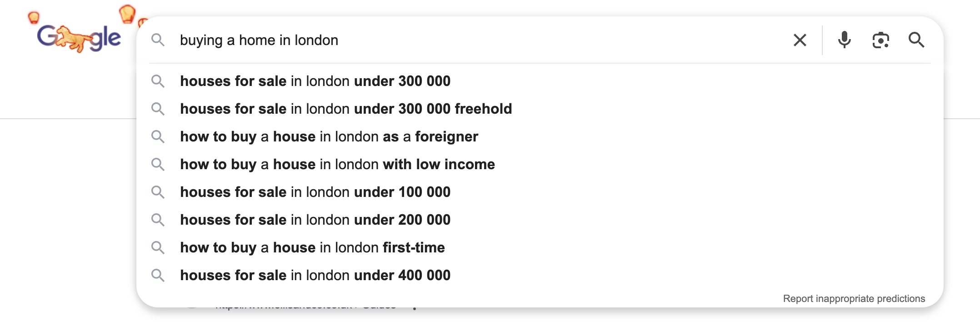Choose 'houses for sale under 400 000'
This screenshot has width=980, height=322.
pyautogui.click(x=315, y=275)
